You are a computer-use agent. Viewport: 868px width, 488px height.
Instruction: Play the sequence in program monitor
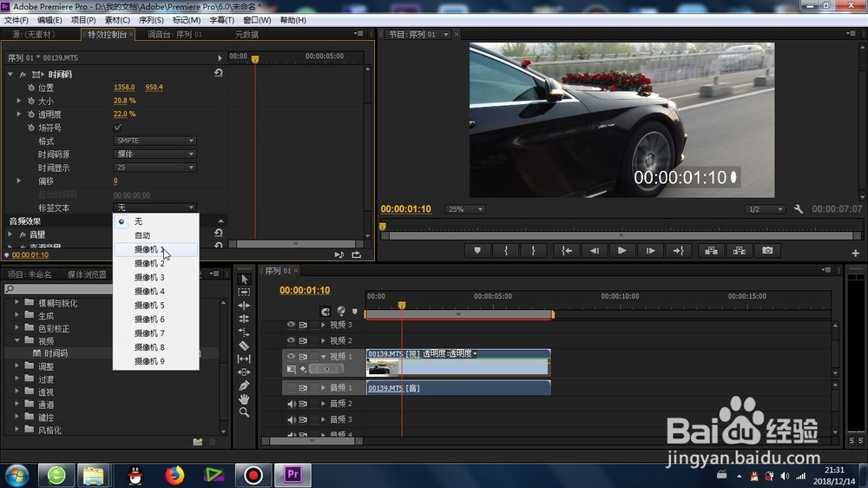622,251
